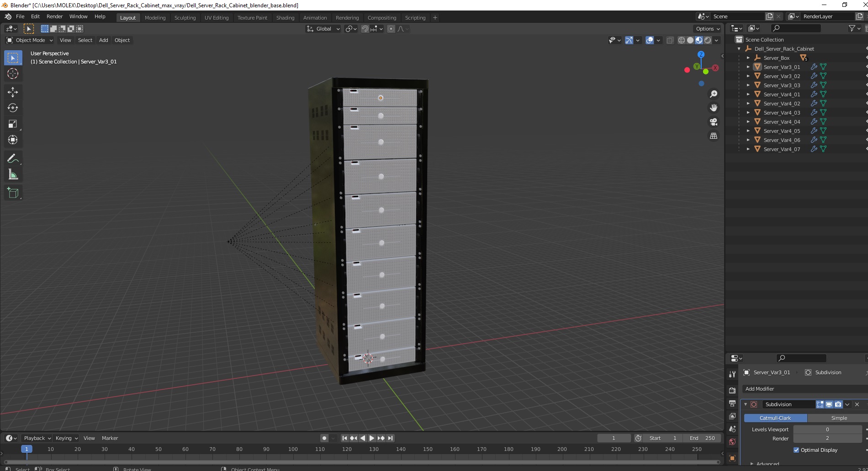Open the Render menu
Screen dimensions: 868x471
coord(54,16)
